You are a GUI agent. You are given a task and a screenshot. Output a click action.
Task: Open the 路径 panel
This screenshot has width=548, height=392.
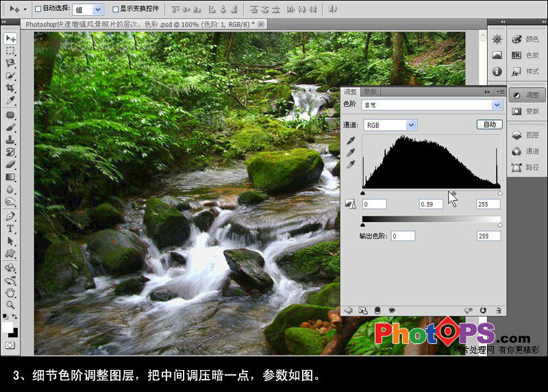(526, 167)
